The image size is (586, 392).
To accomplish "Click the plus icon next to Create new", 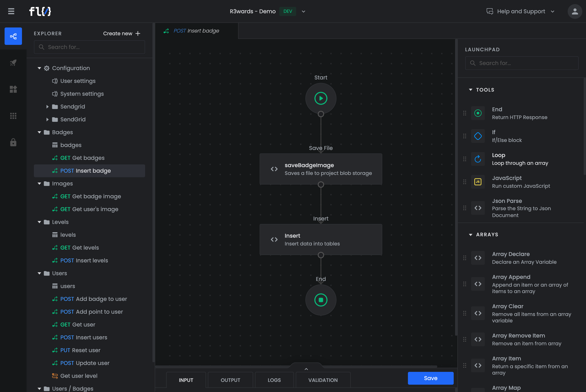I will pyautogui.click(x=138, y=33).
